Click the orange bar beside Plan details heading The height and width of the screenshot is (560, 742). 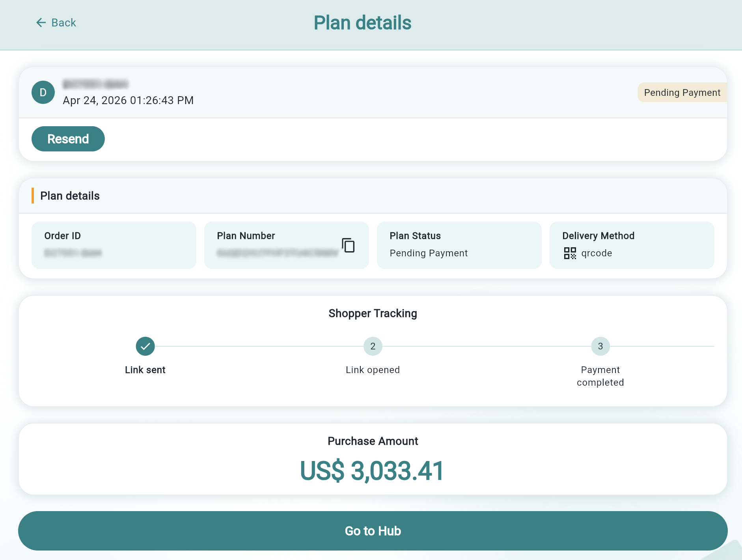(x=33, y=196)
